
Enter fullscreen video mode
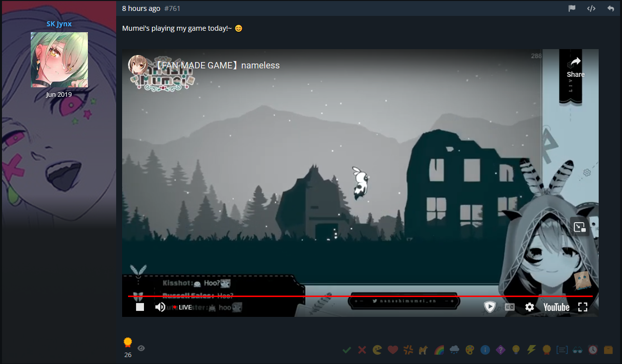583,307
